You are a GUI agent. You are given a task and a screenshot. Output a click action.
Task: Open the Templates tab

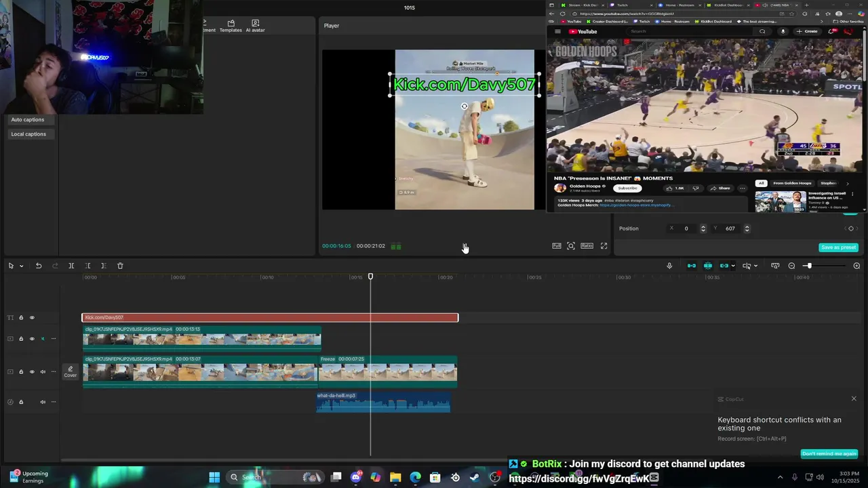[x=231, y=26]
